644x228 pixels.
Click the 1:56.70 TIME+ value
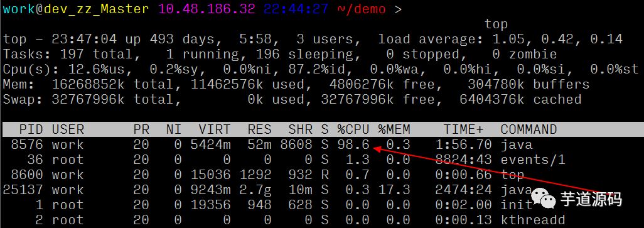tap(463, 144)
